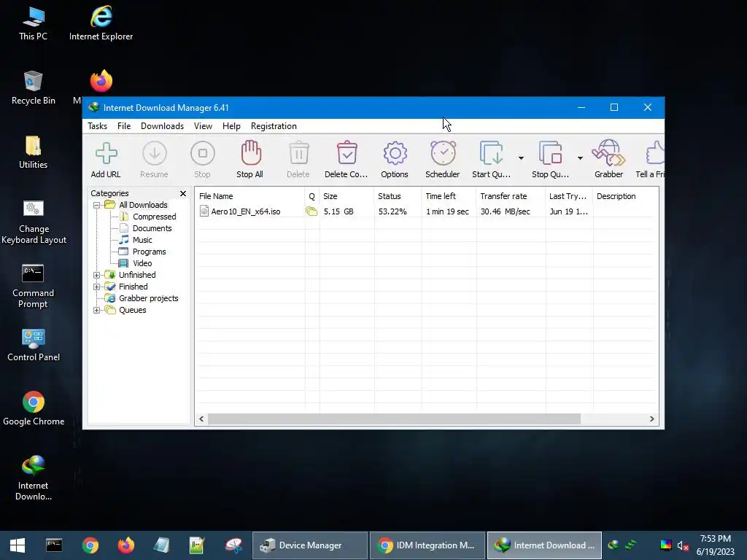This screenshot has width=747, height=560.
Task: Sort by Transfer rate column header
Action: [510, 196]
